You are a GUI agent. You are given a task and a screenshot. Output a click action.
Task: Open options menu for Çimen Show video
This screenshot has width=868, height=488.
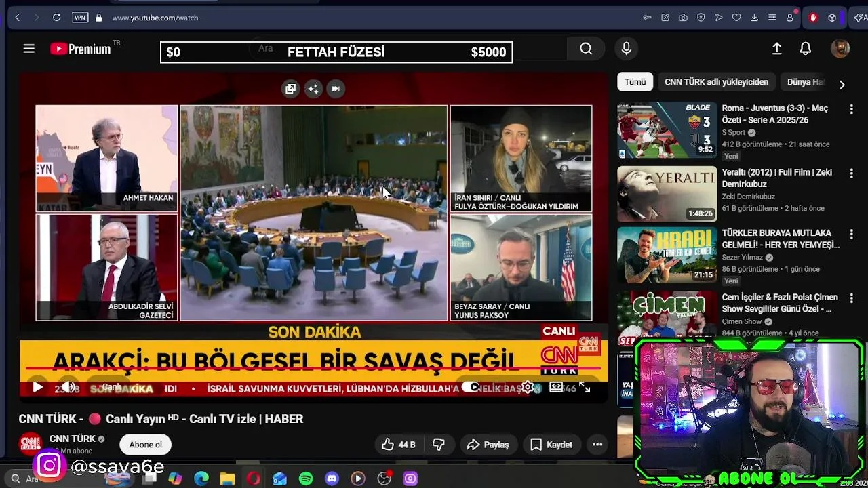coord(851,298)
